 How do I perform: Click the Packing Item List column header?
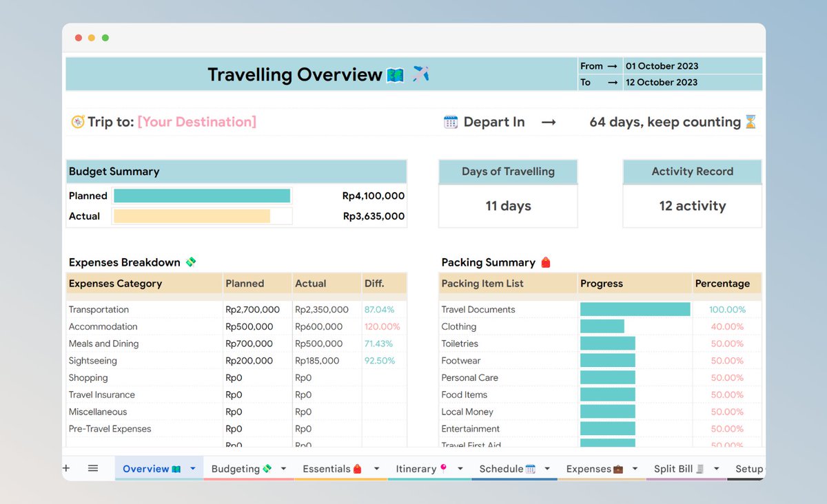click(508, 283)
